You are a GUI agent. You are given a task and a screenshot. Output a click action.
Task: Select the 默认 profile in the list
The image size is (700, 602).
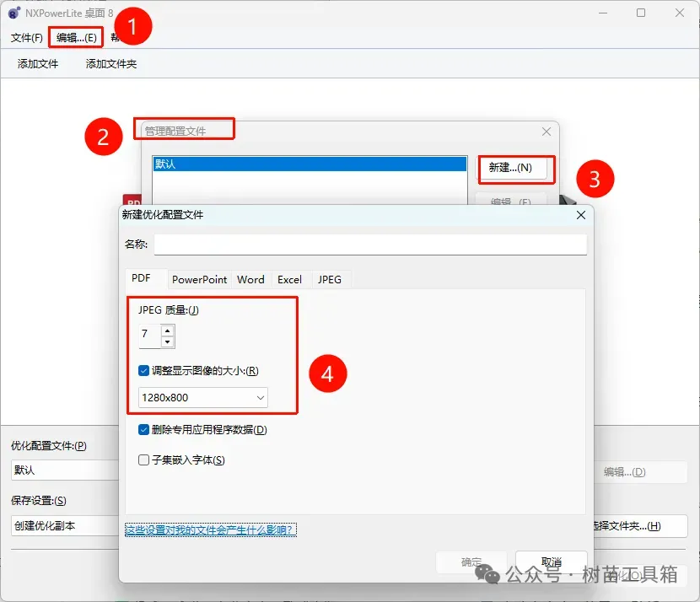310,164
